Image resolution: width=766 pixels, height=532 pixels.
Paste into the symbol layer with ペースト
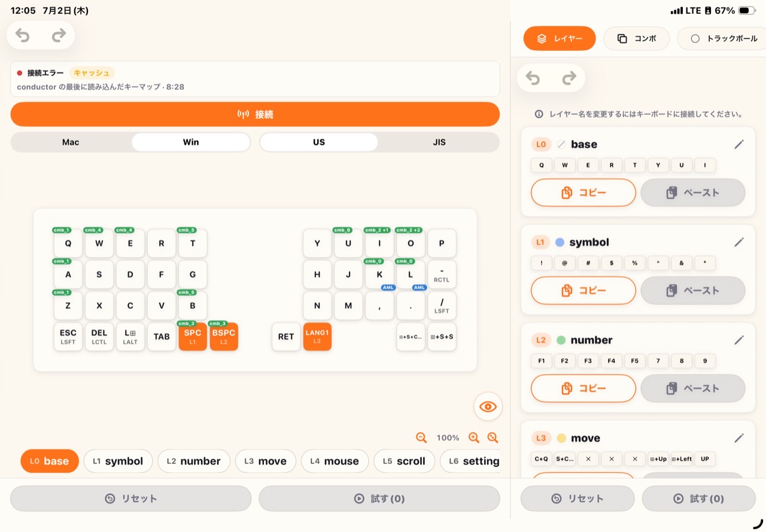[x=693, y=290]
